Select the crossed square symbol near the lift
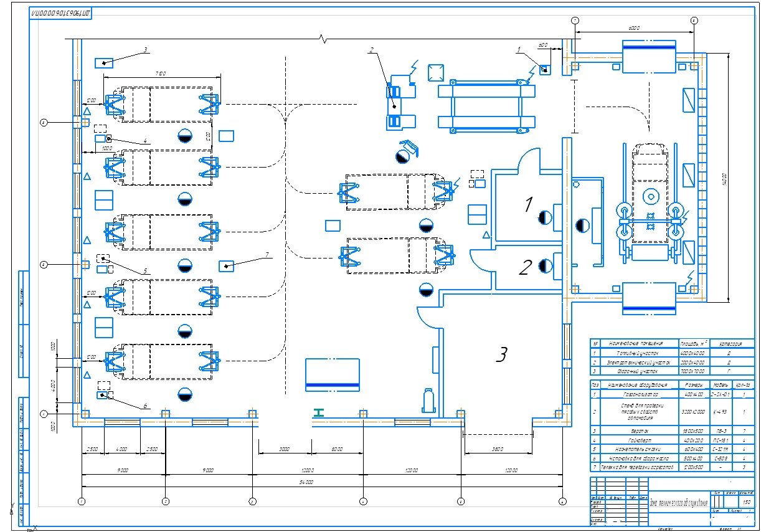This screenshot has height=532, width=761. tap(436, 72)
